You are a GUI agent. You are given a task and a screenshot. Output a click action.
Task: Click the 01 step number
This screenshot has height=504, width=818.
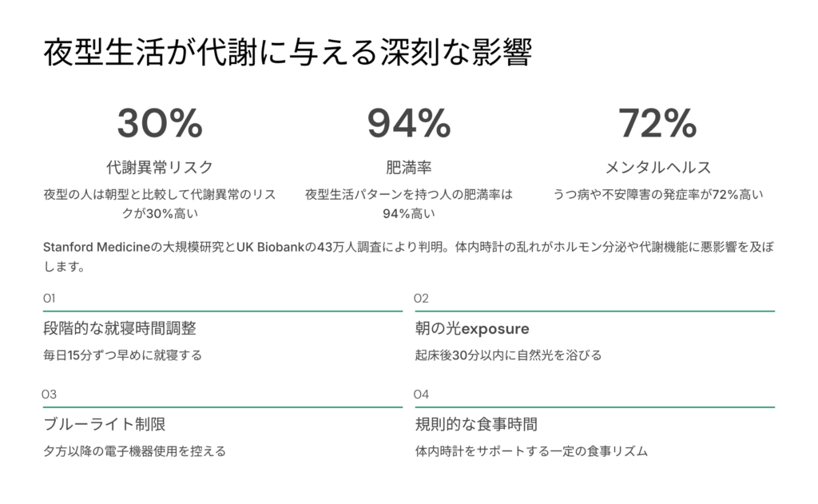click(x=49, y=298)
